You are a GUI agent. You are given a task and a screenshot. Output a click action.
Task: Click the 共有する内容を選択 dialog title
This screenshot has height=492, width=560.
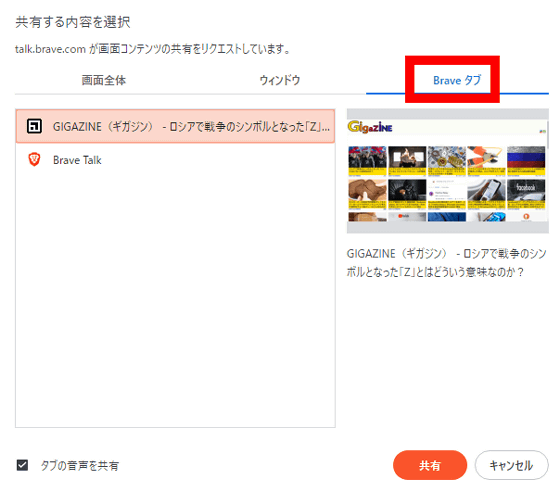pos(73,22)
